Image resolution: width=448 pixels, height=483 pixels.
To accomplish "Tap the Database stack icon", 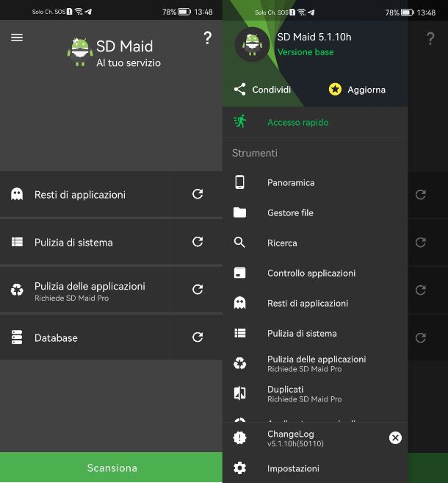I will coord(17,337).
